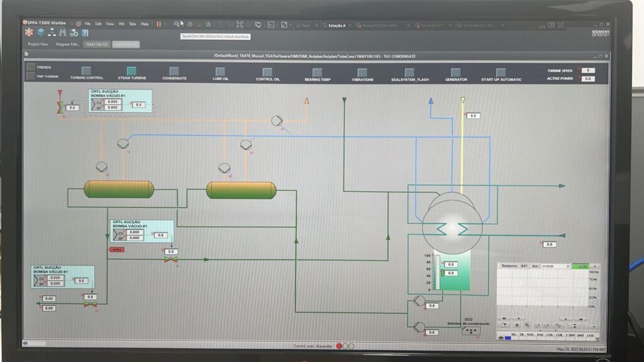Open the Tabs menu
Image resolution: width=644 pixels, height=362 pixels.
click(132, 24)
